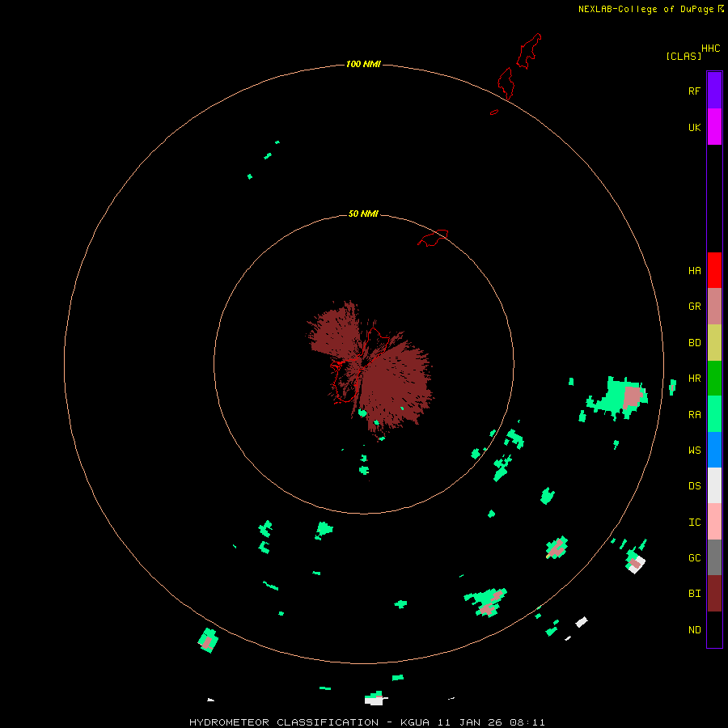Viewport: 728px width, 728px height.
Task: Click the BI dark red legend swatch
Action: click(x=714, y=594)
